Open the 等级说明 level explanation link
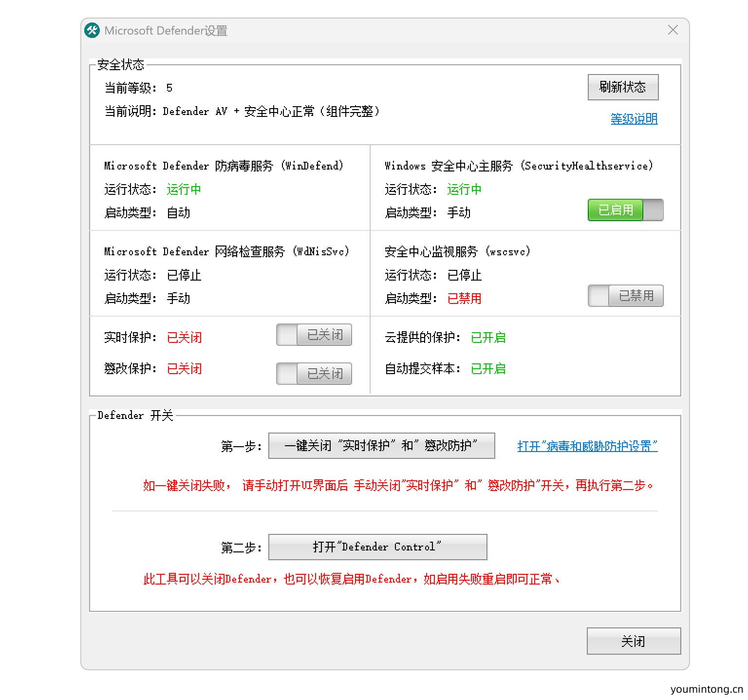This screenshot has width=748, height=700. click(x=633, y=118)
